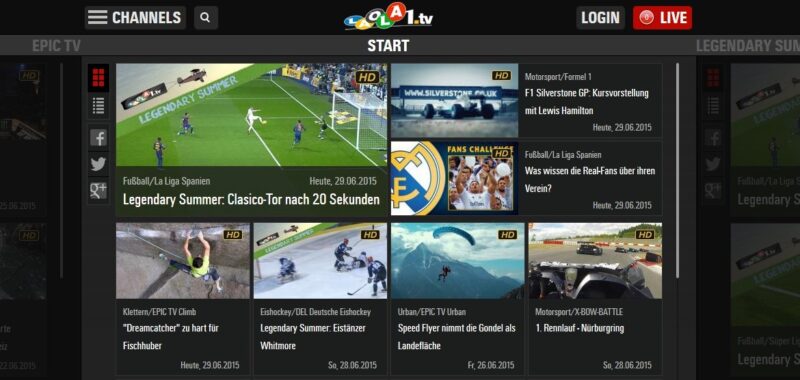The width and height of the screenshot is (800, 380).
Task: Share on Google Plus icon
Action: [x=98, y=191]
